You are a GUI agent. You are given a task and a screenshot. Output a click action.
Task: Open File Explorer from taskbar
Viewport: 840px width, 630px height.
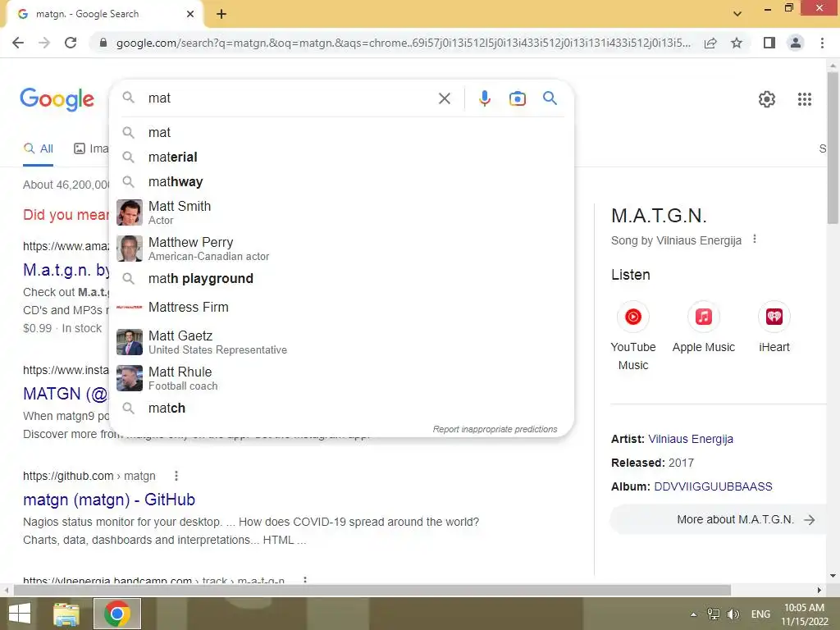pos(66,614)
